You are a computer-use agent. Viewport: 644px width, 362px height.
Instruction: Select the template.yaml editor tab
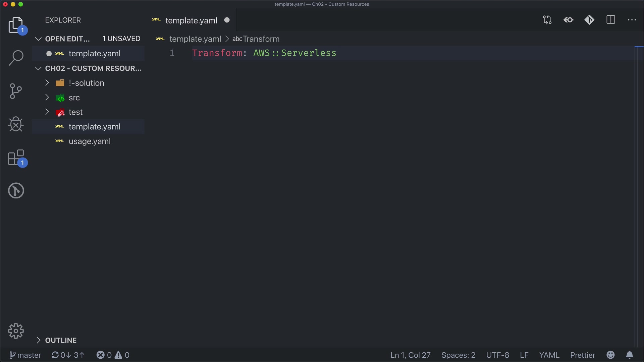click(191, 20)
